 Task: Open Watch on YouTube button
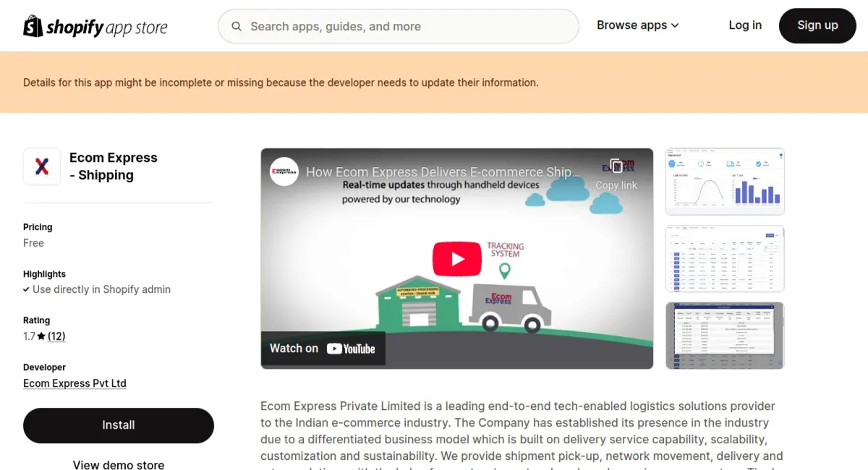point(323,349)
